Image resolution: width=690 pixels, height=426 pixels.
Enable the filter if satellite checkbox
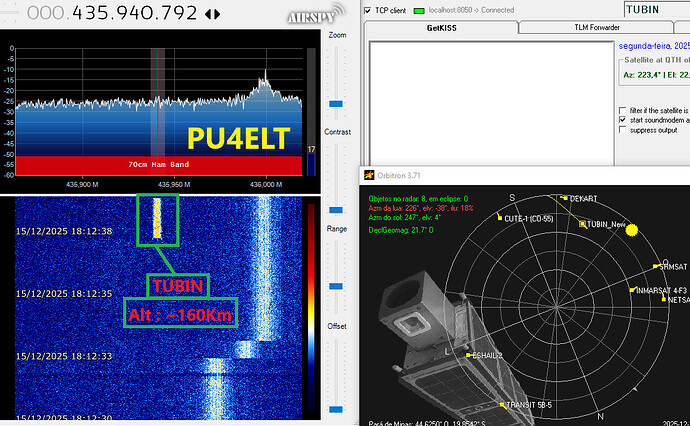click(x=622, y=109)
